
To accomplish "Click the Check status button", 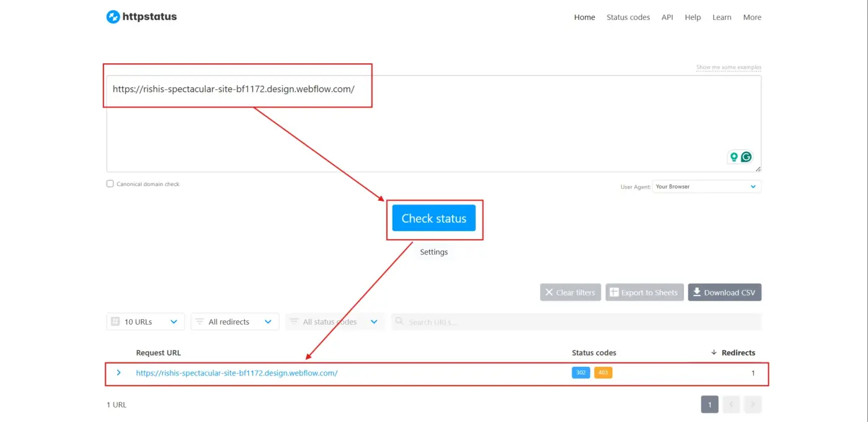I will pos(434,218).
